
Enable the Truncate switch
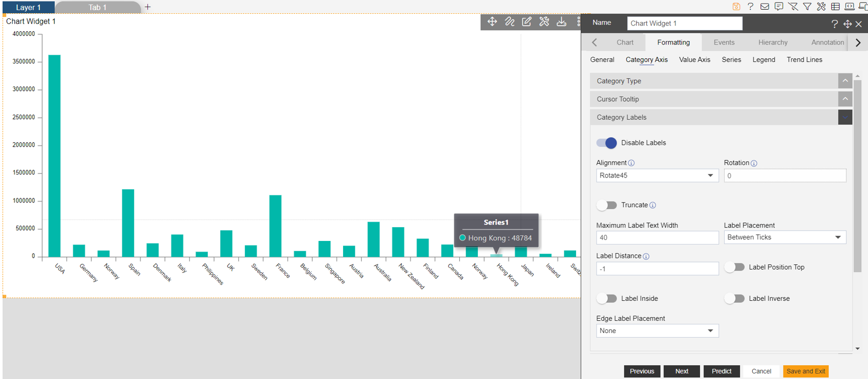(607, 205)
